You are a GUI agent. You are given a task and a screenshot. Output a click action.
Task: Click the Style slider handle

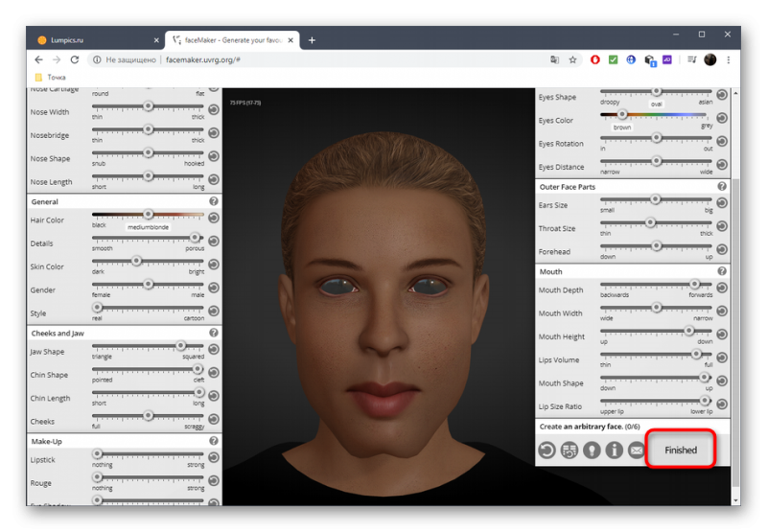click(x=98, y=307)
